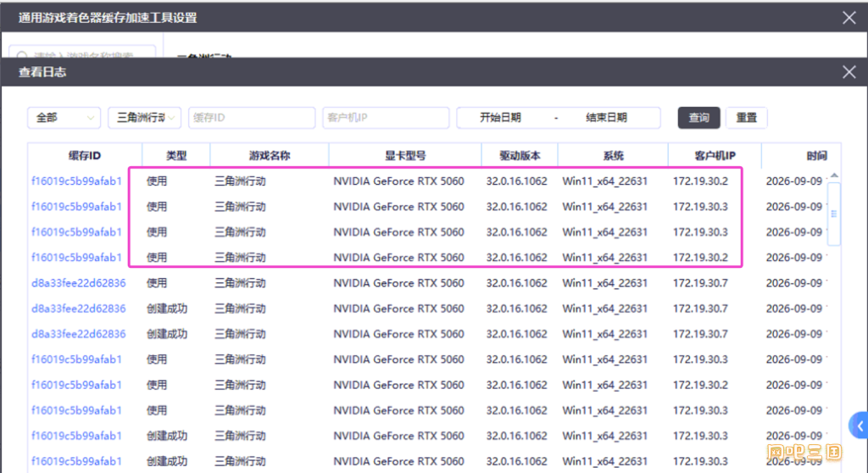
Task: Select the 172.19.30.7 IP in the 使用 row
Action: point(700,283)
